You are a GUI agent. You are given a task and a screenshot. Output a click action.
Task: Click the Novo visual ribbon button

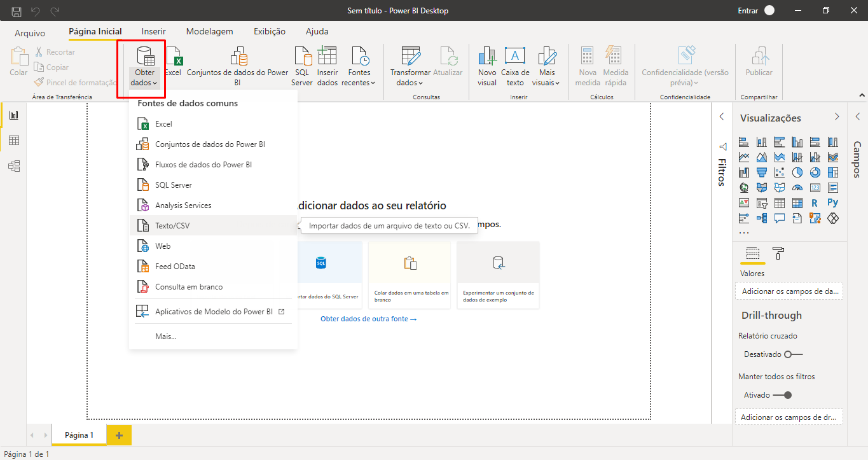coord(487,66)
